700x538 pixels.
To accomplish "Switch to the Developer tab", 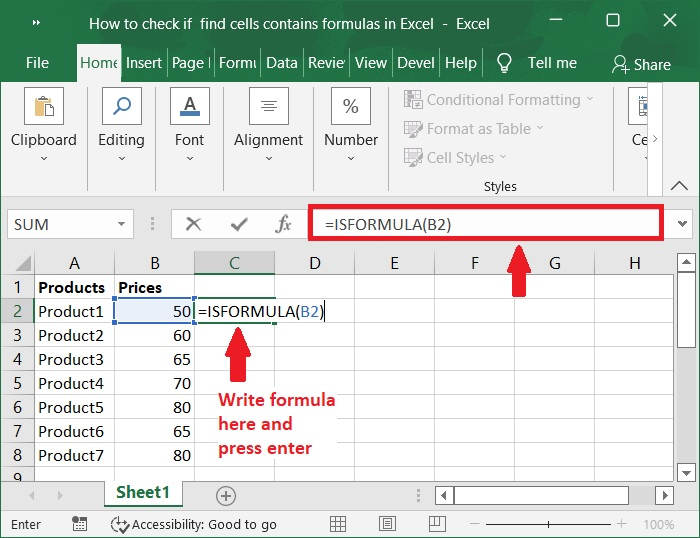I will 416,63.
